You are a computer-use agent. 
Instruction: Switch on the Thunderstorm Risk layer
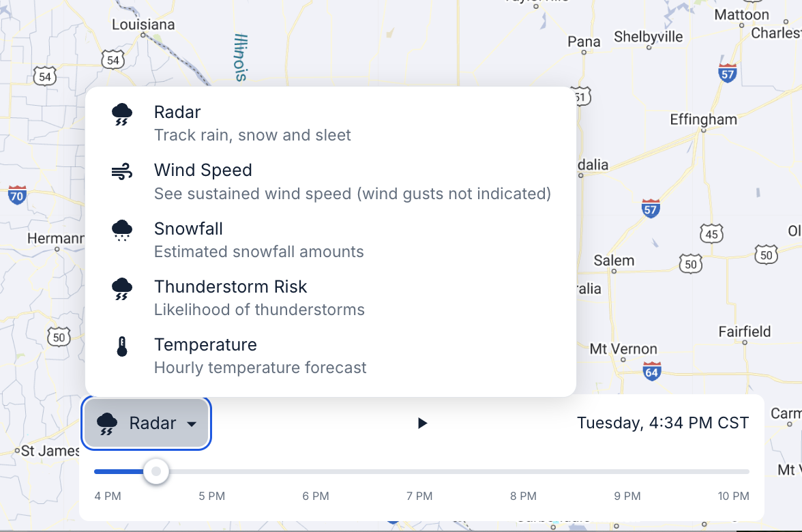[x=231, y=286]
